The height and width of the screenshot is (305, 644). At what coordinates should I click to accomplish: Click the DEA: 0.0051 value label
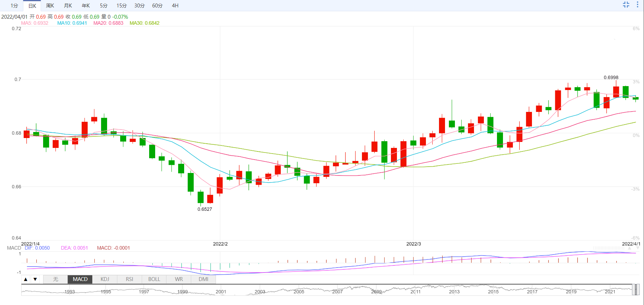74,248
